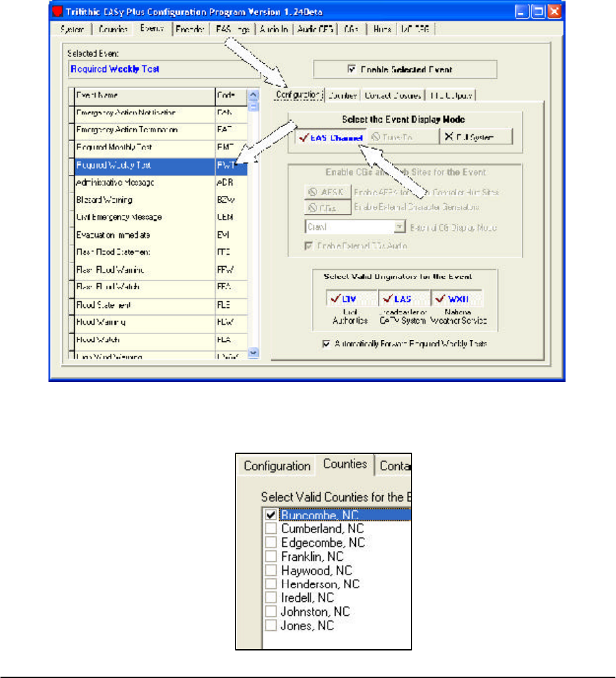Toggle the CIV originator button
The image size is (616, 678).
[x=352, y=298]
